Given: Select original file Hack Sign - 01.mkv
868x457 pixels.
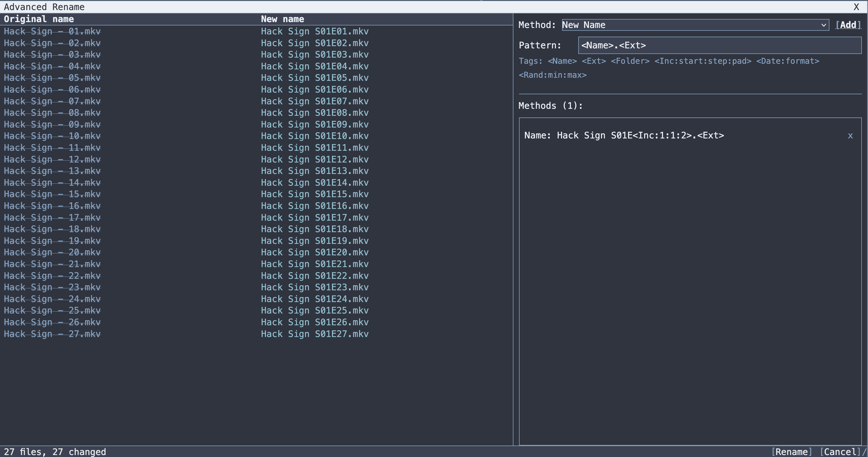Looking at the screenshot, I should click(52, 31).
